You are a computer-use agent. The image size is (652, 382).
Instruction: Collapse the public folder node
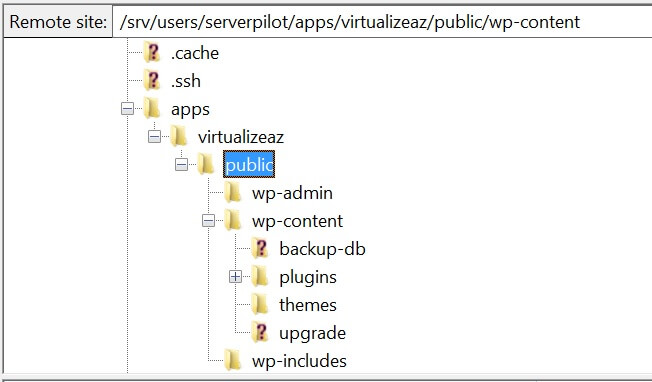tap(181, 165)
